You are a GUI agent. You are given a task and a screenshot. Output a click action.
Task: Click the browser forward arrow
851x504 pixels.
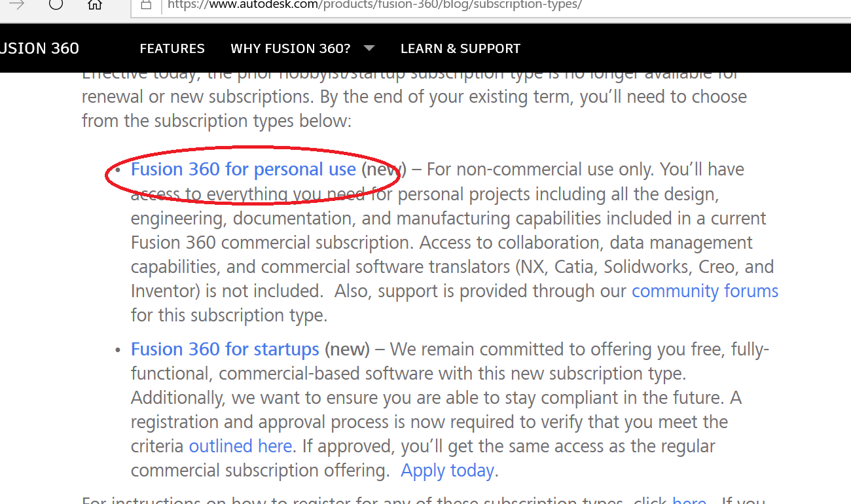tap(17, 4)
